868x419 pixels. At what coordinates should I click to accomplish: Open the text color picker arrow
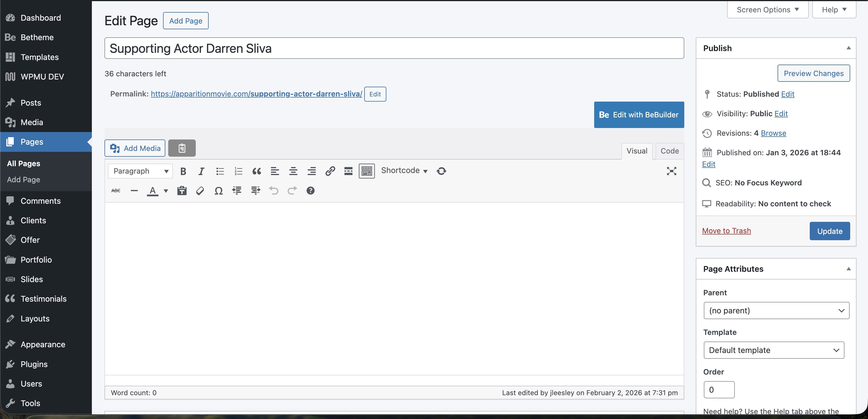pos(166,191)
